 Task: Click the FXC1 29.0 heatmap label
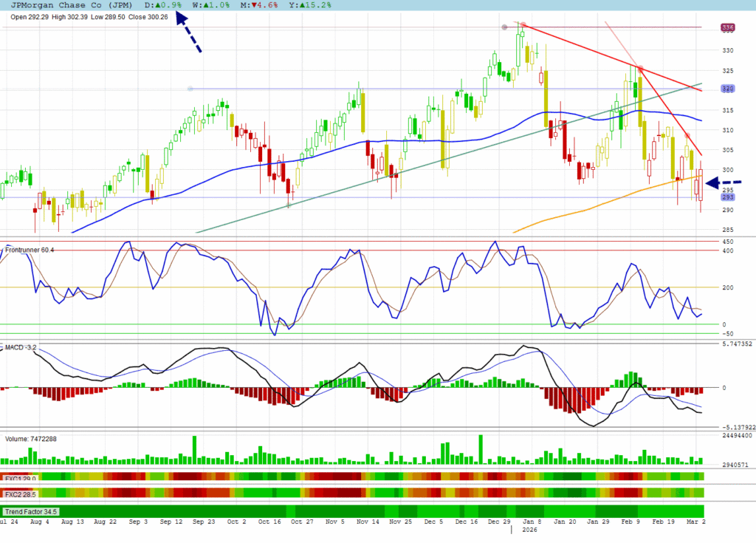click(21, 479)
